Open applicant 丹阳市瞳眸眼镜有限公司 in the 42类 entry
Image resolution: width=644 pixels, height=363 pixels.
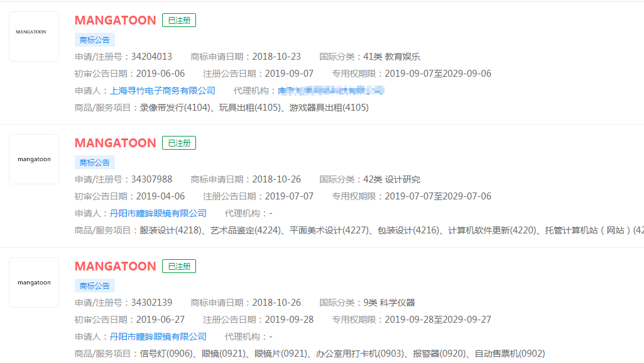point(158,213)
